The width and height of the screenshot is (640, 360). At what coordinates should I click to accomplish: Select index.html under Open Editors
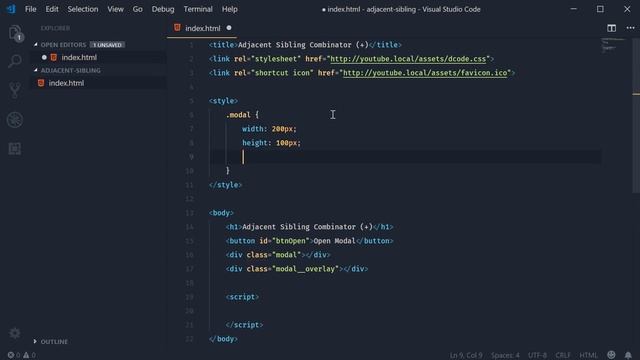coord(99,57)
